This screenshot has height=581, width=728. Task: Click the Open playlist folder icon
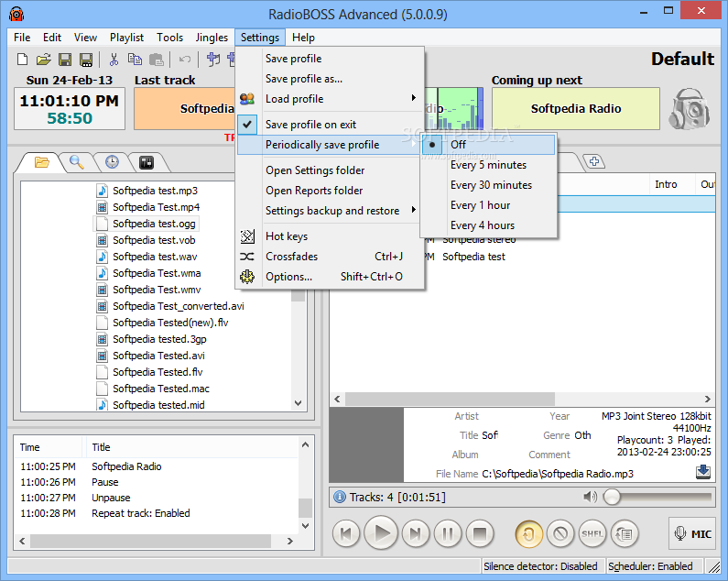pos(43,59)
